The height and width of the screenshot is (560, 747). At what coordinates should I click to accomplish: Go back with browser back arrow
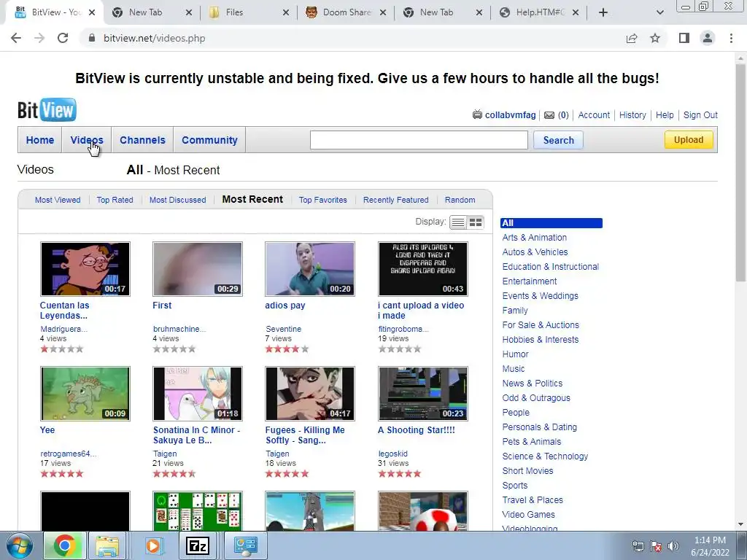pyautogui.click(x=16, y=38)
